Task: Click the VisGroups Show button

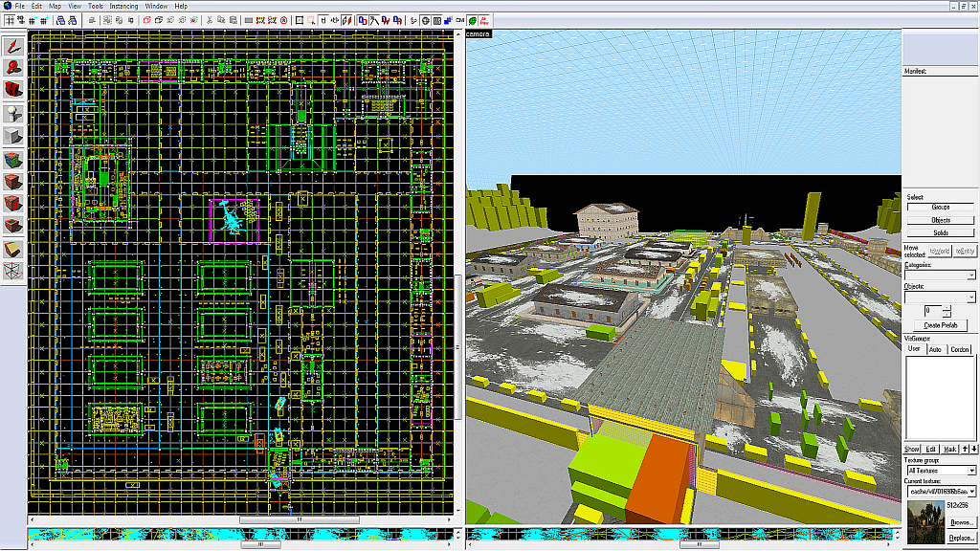Action: 912,450
